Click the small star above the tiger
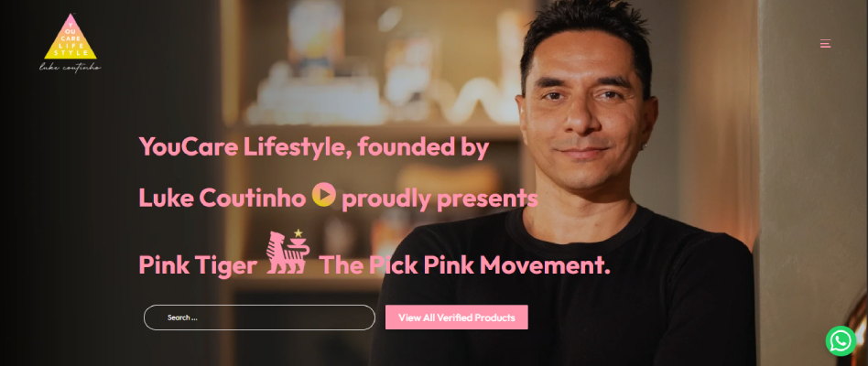Image resolution: width=868 pixels, height=366 pixels. [298, 232]
